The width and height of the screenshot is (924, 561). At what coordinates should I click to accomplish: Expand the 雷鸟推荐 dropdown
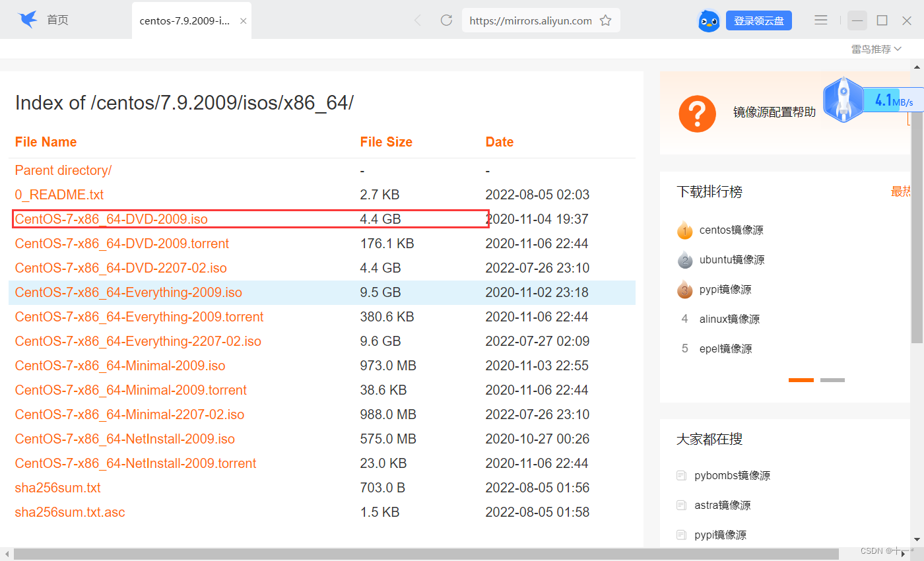pyautogui.click(x=876, y=49)
